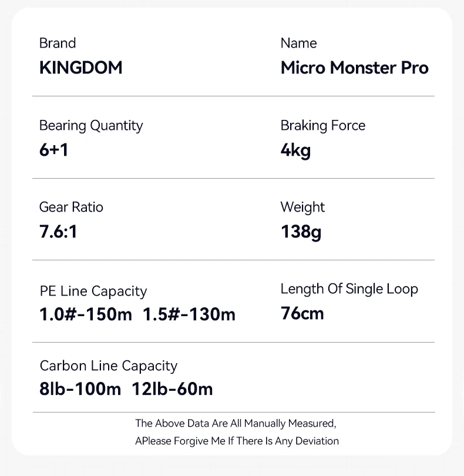
Task: Click the Brand label text
Action: [x=58, y=43]
